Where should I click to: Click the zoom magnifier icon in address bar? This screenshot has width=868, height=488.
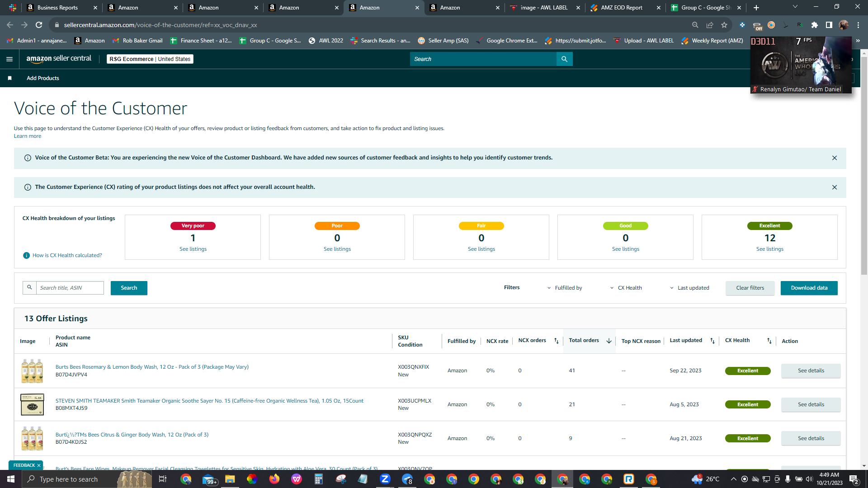tap(695, 25)
